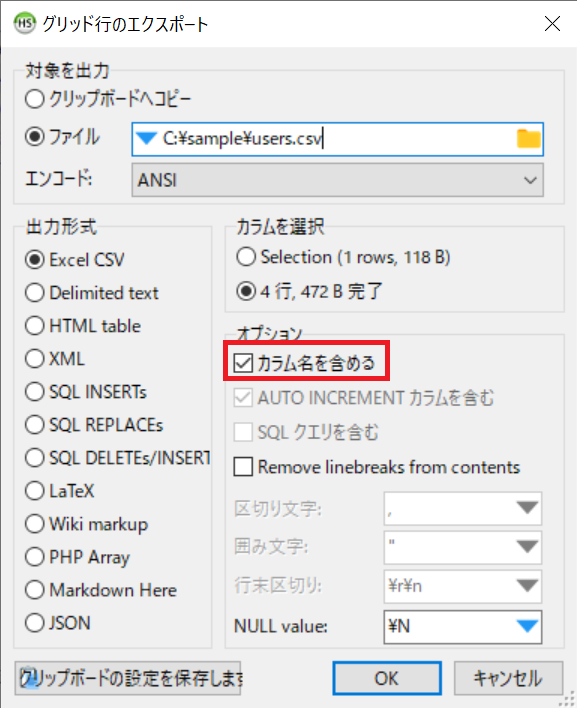Expand the NULL value dropdown arrow

tap(527, 626)
